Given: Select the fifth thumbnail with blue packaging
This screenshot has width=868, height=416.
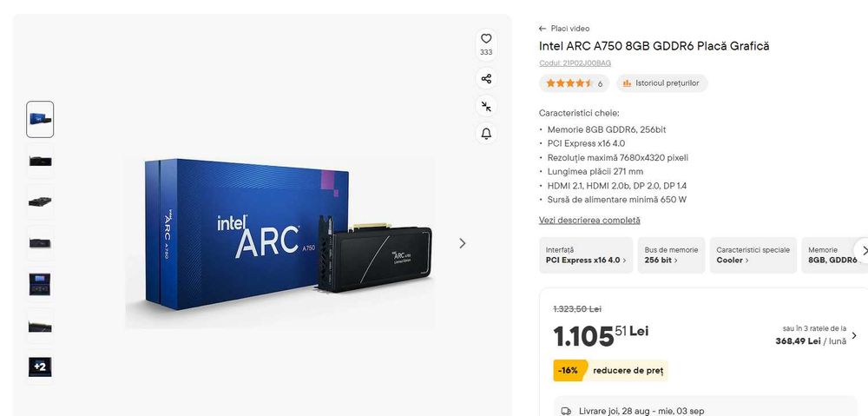Looking at the screenshot, I should coord(40,284).
